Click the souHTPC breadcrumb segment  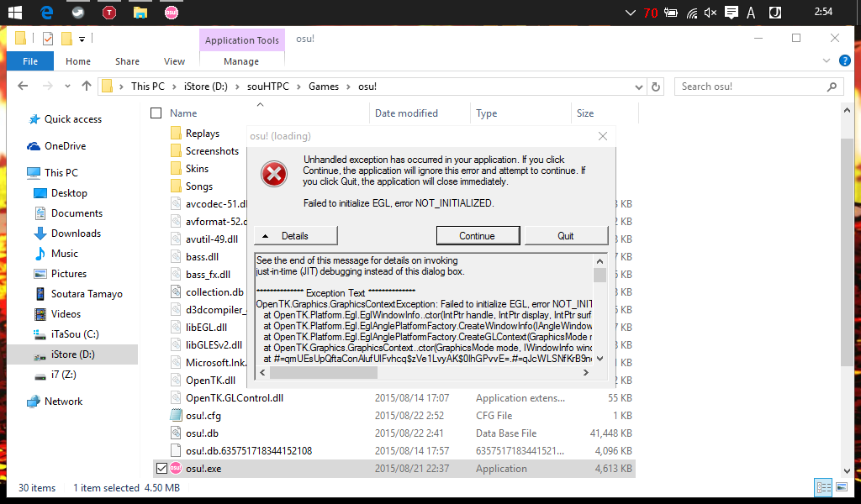pyautogui.click(x=268, y=87)
